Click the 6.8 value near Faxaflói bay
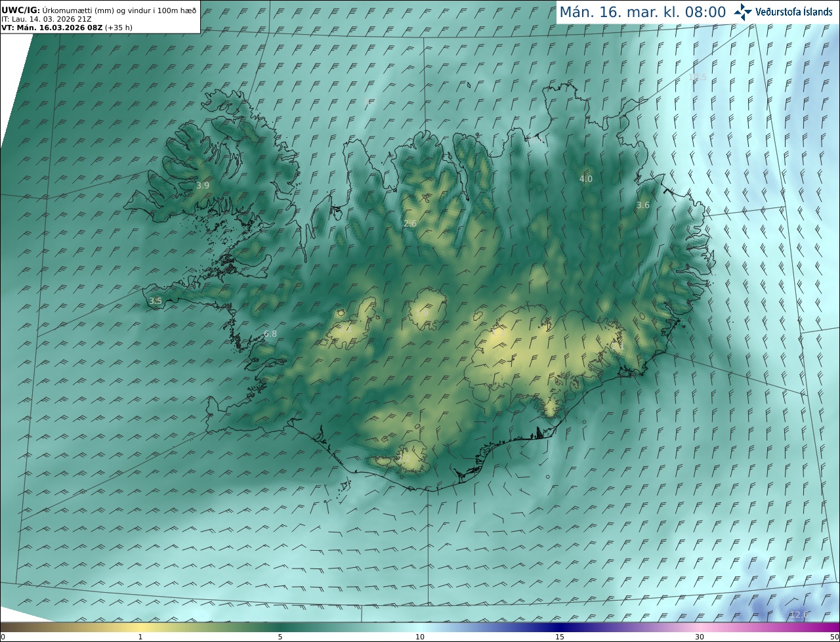The height and width of the screenshot is (642, 840). tap(270, 334)
